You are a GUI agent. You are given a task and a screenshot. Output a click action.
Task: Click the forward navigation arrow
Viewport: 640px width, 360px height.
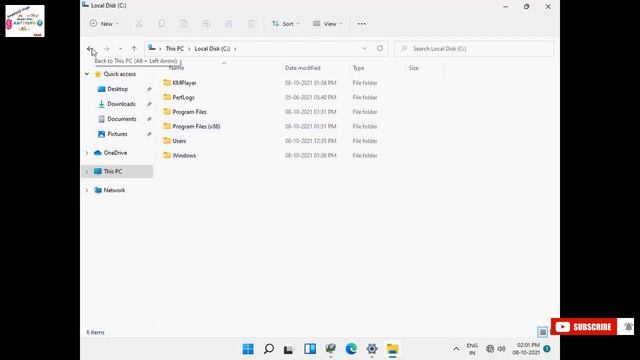[107, 49]
